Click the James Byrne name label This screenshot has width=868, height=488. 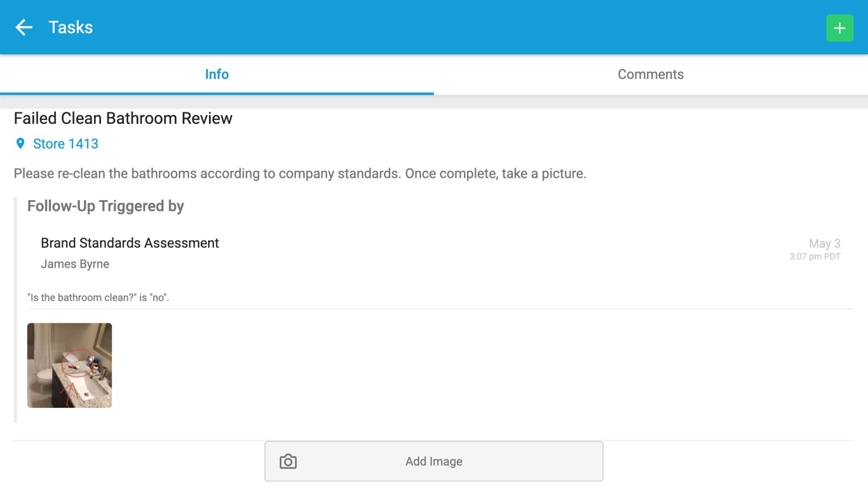point(74,264)
